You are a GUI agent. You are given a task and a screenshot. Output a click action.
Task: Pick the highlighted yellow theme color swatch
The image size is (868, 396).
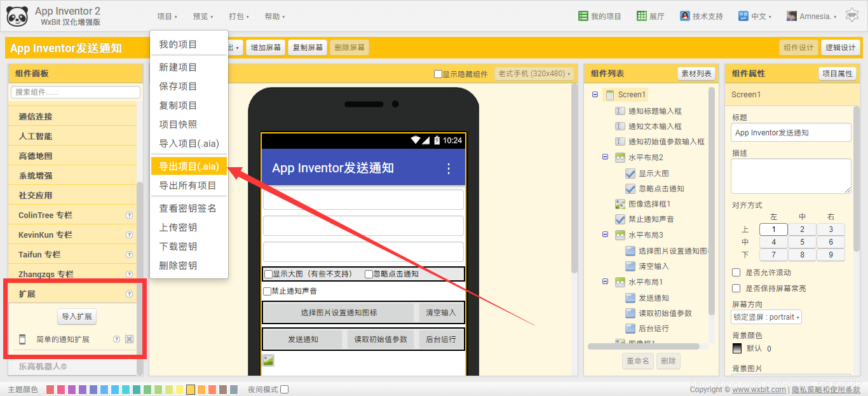click(191, 390)
